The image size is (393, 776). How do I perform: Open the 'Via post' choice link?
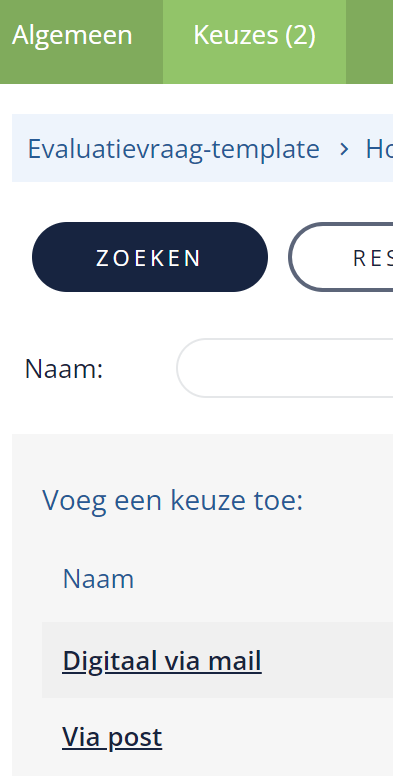tap(112, 737)
